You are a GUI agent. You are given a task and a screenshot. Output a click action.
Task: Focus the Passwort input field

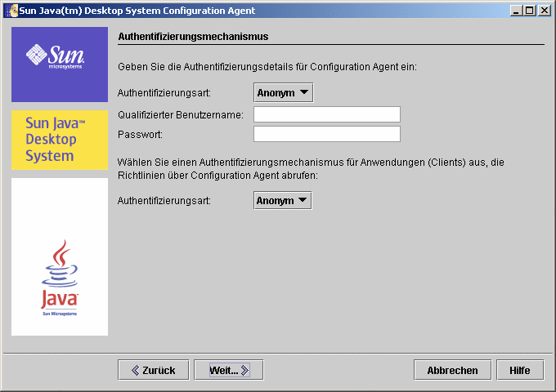(327, 134)
